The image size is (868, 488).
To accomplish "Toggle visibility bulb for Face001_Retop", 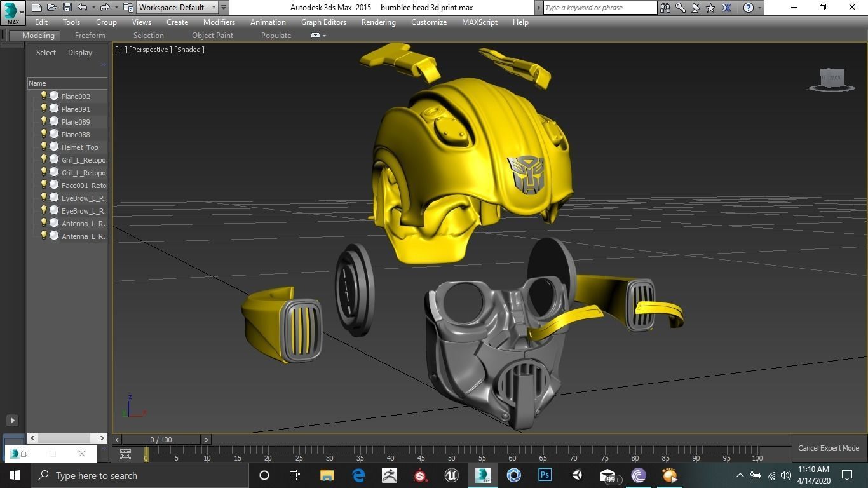I will tap(43, 185).
